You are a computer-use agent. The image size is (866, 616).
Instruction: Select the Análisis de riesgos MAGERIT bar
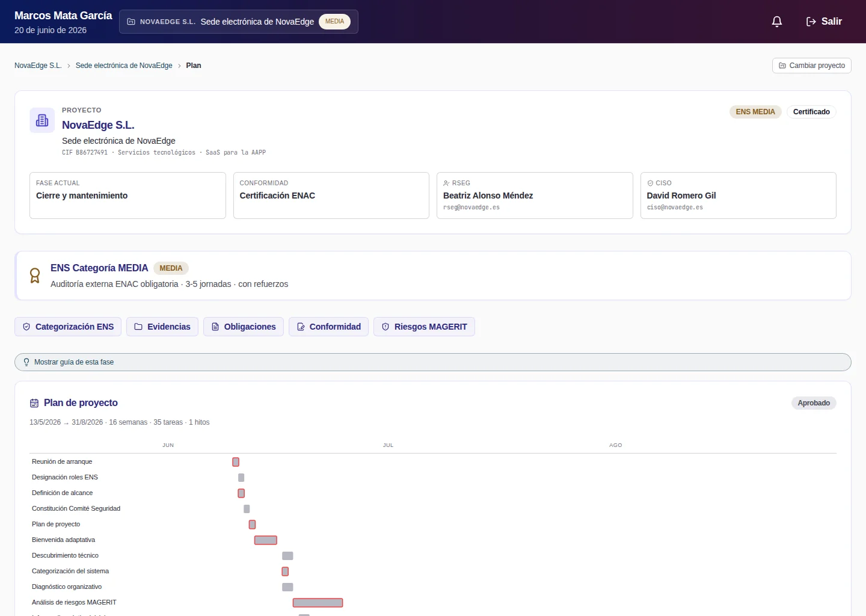318,603
